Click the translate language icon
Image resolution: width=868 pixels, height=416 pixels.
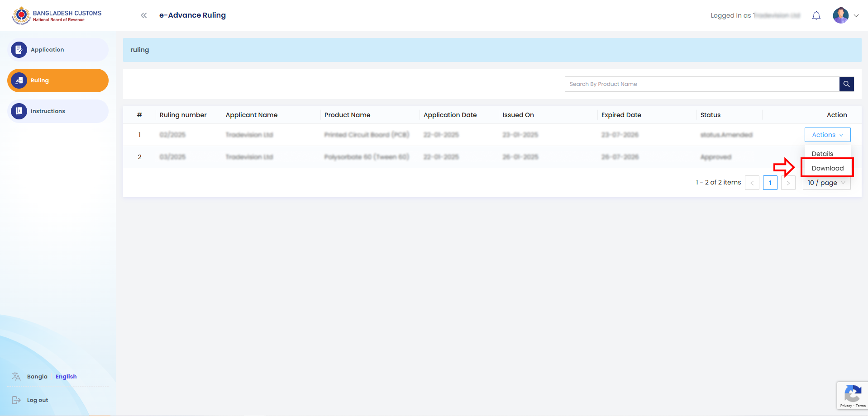(16, 376)
